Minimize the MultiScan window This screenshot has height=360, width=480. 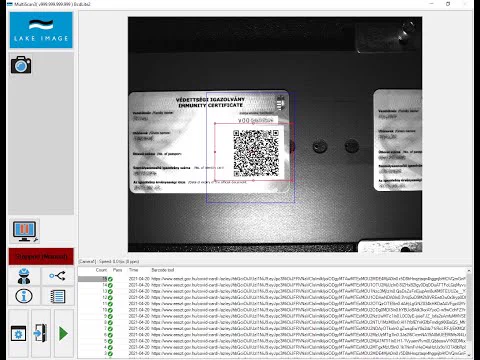432,4
